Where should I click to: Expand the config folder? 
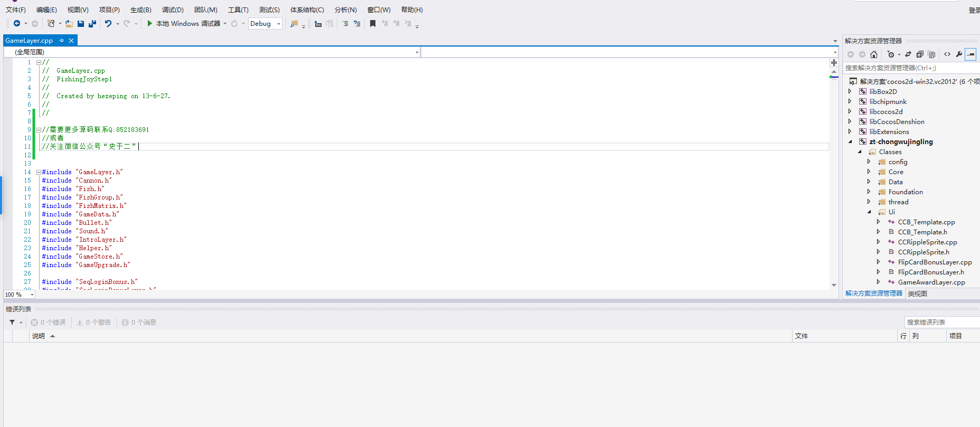pos(869,162)
